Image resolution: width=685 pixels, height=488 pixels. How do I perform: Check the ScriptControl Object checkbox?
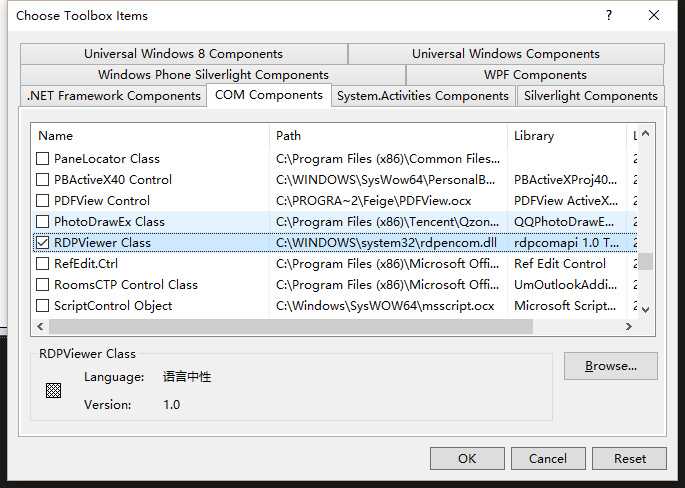(43, 306)
